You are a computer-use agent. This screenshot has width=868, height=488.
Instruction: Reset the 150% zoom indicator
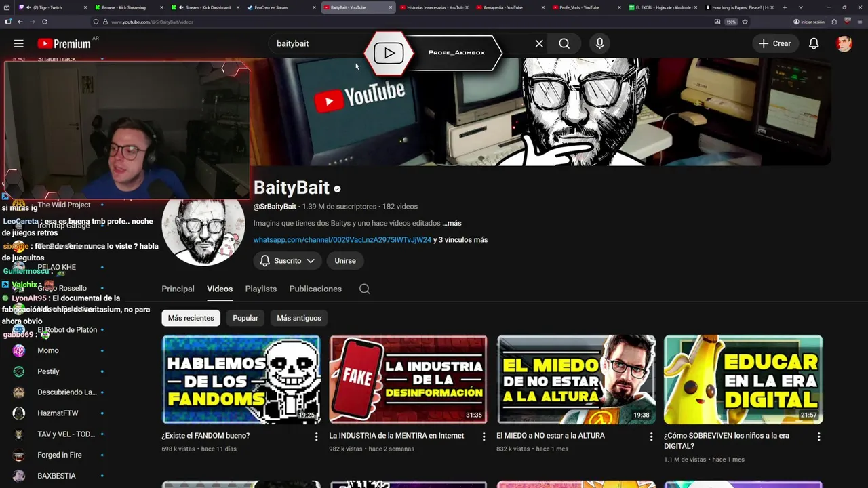(731, 22)
